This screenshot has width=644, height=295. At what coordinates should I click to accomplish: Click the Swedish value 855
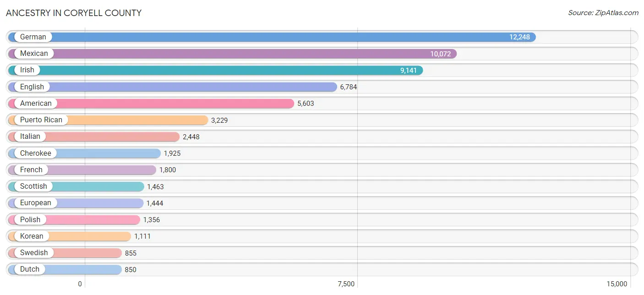(x=131, y=253)
